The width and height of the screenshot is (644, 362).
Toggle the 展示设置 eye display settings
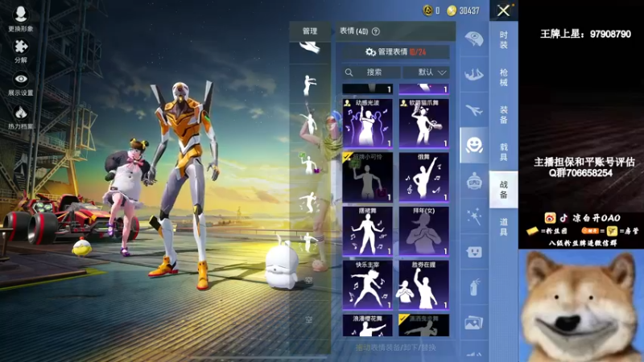point(21,84)
